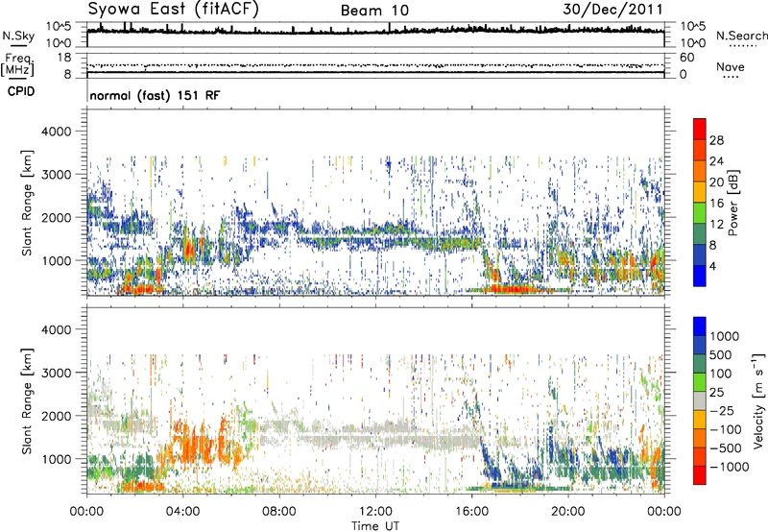The height and width of the screenshot is (532, 768).
Task: Click the gray -25 to 25 velocity swatch
Action: point(700,400)
